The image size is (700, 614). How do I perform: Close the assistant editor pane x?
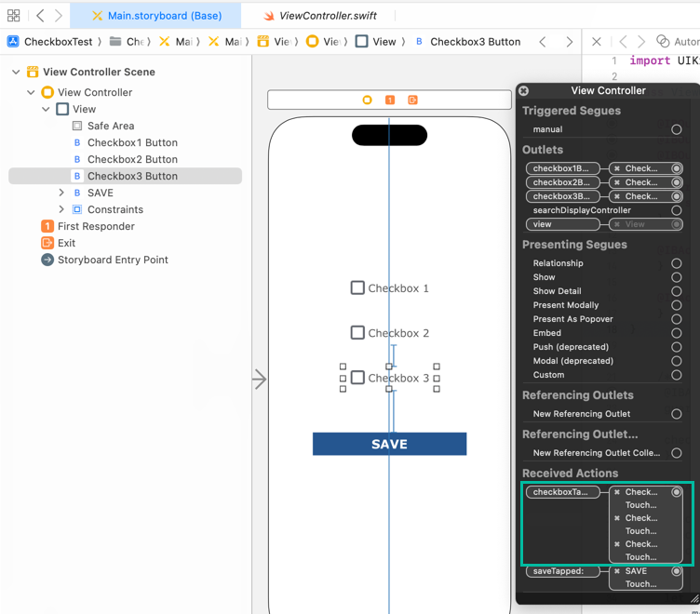pyautogui.click(x=597, y=42)
